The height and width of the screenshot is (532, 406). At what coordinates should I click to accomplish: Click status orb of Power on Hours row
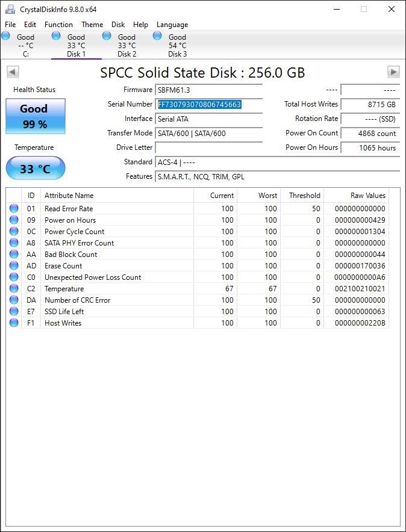[14, 220]
